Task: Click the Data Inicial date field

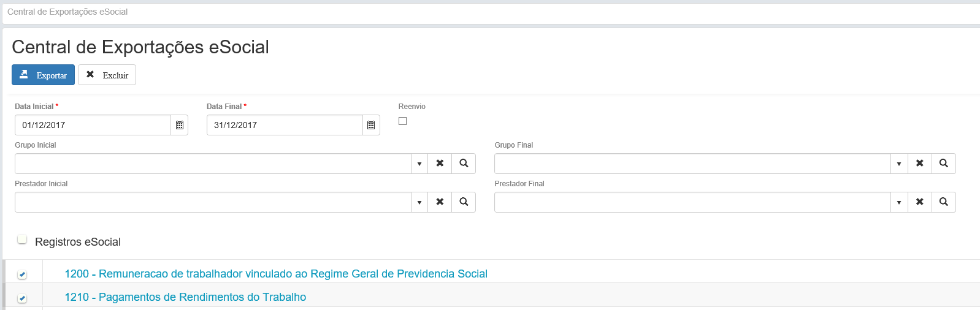Action: [x=93, y=125]
